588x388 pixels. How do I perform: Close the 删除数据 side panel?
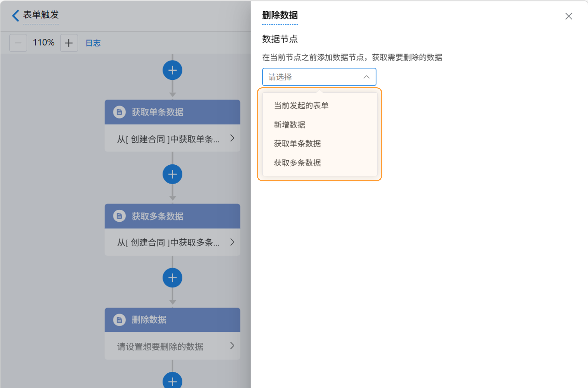[x=568, y=16]
